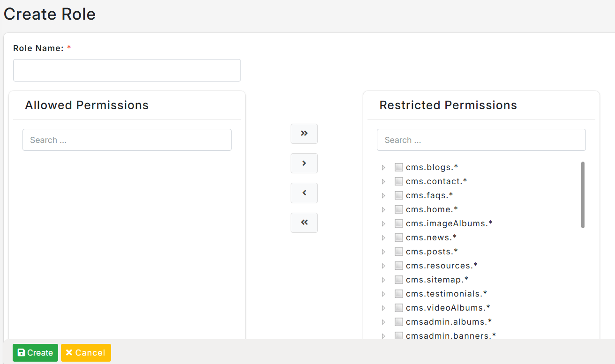Click the cms.sitemap.* label text
The width and height of the screenshot is (615, 364).
[x=437, y=280]
